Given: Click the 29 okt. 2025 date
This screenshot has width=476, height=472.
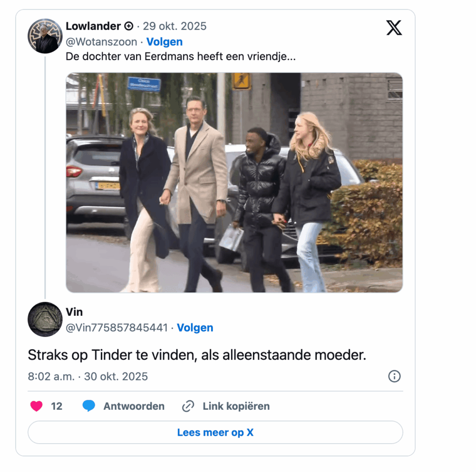Looking at the screenshot, I should click(x=175, y=26).
